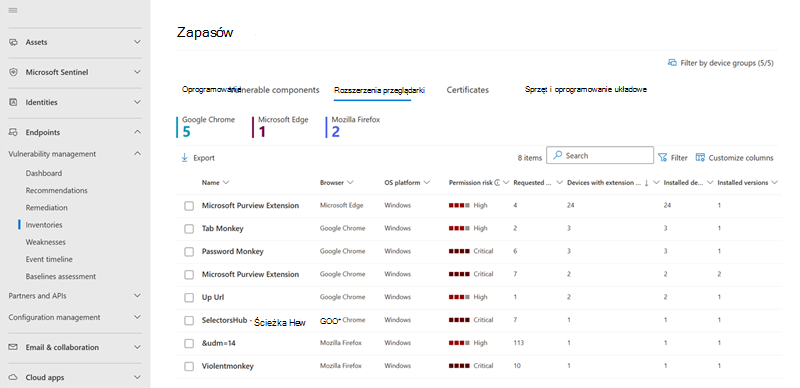The width and height of the screenshot is (800, 388).
Task: Select Inventories in the sidebar
Action: tap(44, 225)
